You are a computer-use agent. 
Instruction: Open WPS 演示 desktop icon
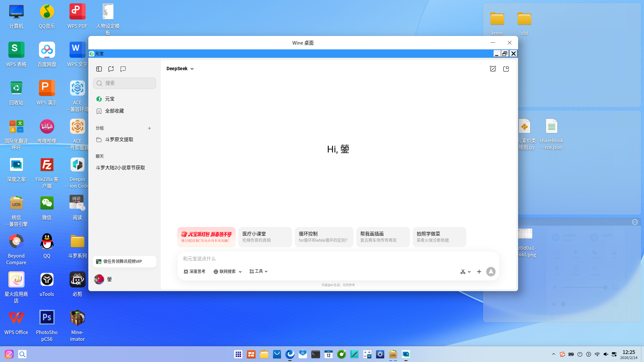pyautogui.click(x=47, y=93)
